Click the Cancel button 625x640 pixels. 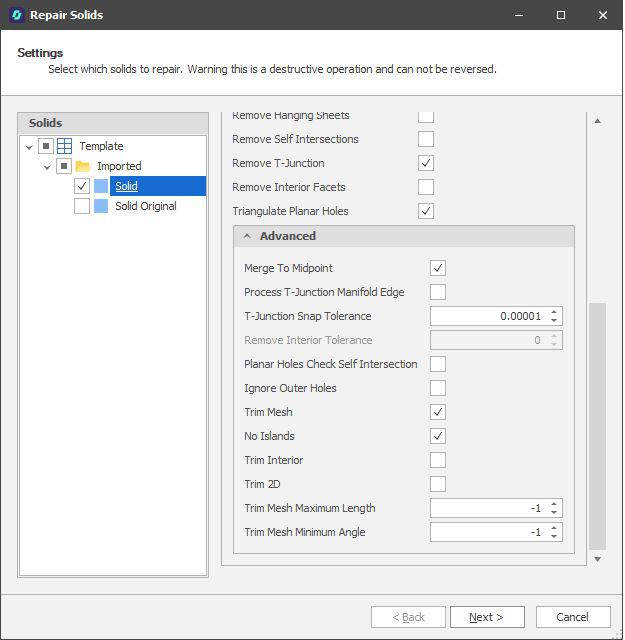tap(573, 617)
